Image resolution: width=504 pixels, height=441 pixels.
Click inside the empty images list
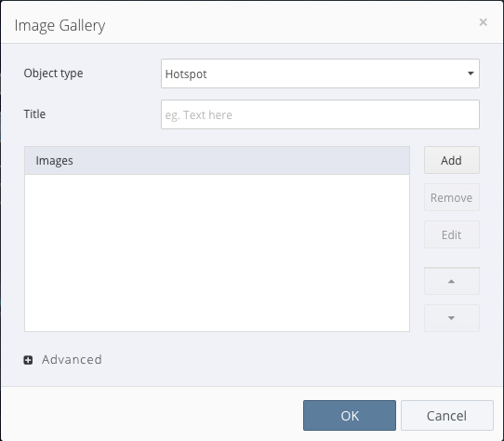217,253
